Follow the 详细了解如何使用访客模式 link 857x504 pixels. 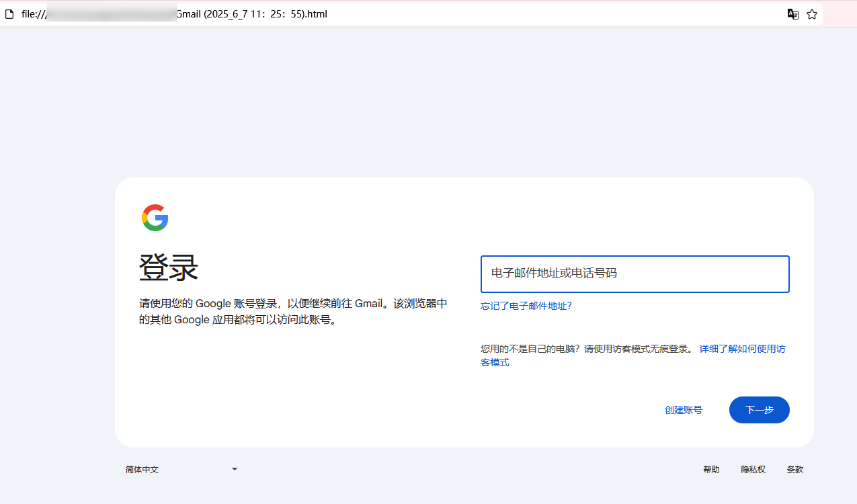pos(632,355)
